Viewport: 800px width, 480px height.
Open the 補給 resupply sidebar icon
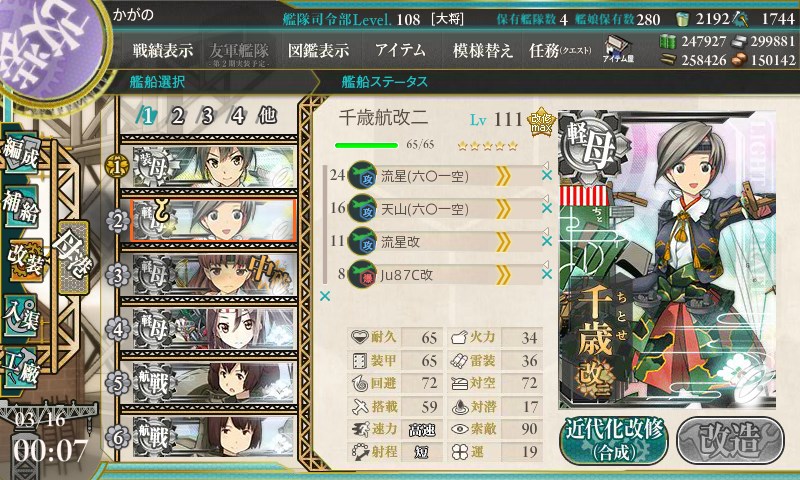pyautogui.click(x=20, y=207)
